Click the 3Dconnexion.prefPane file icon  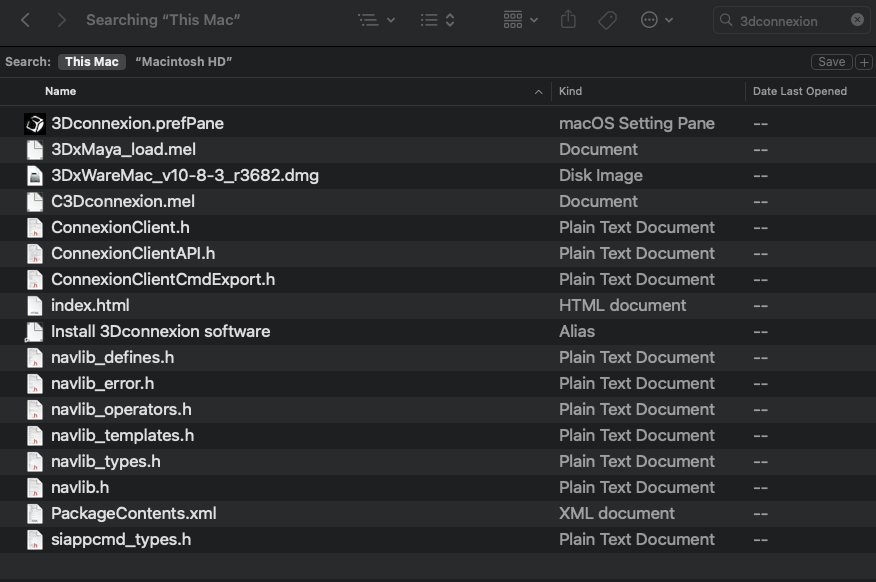tap(35, 124)
